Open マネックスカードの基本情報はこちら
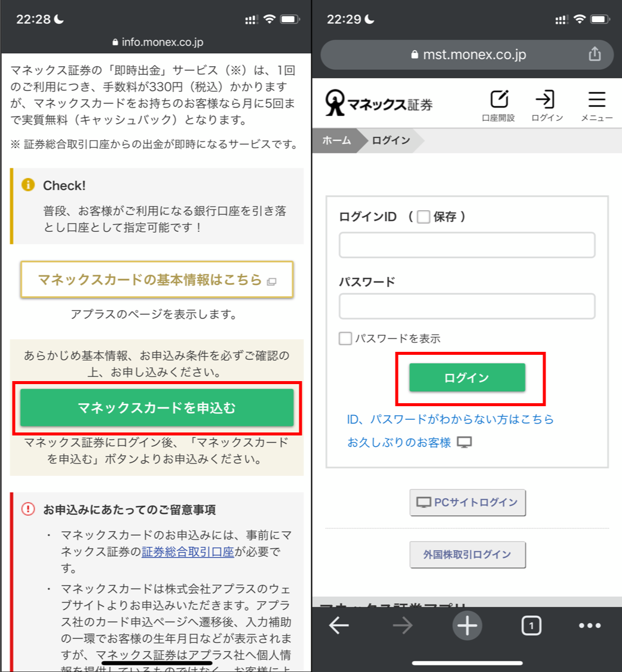This screenshot has height=672, width=622. [x=157, y=280]
